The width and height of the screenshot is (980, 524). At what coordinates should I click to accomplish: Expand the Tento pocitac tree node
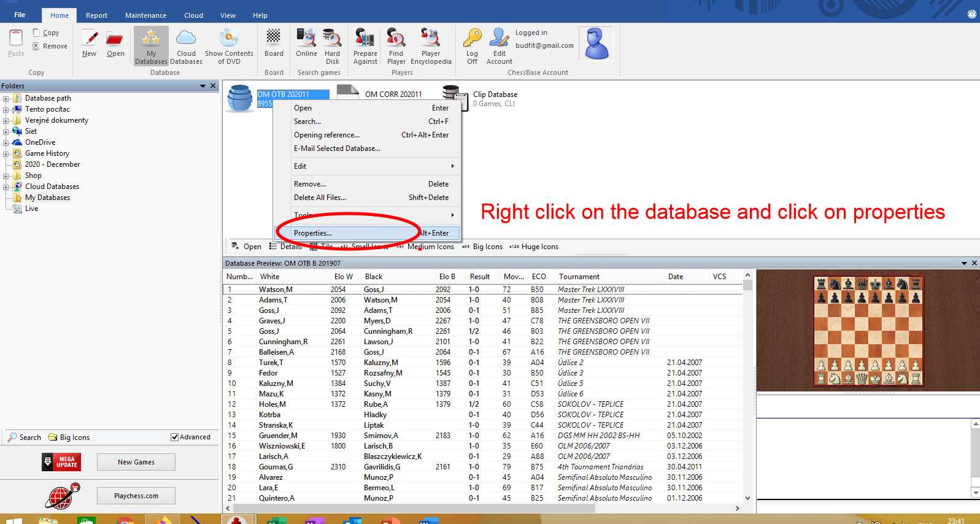point(6,109)
